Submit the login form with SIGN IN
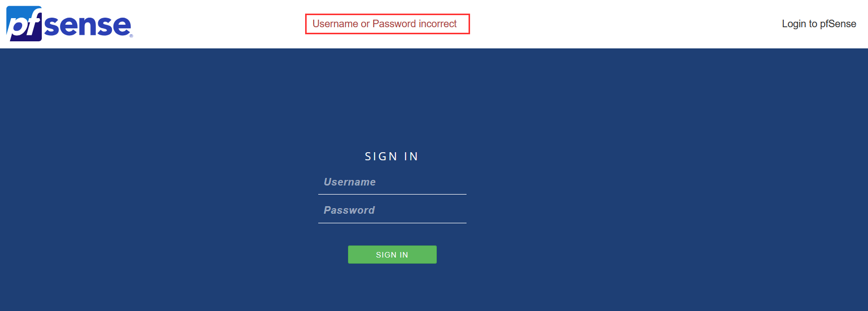The image size is (868, 311). click(x=392, y=255)
